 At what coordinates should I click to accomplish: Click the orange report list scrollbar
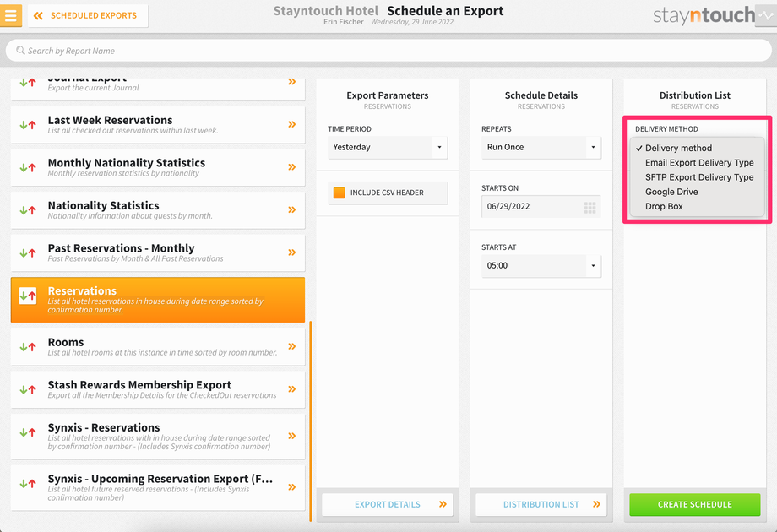tap(311, 421)
